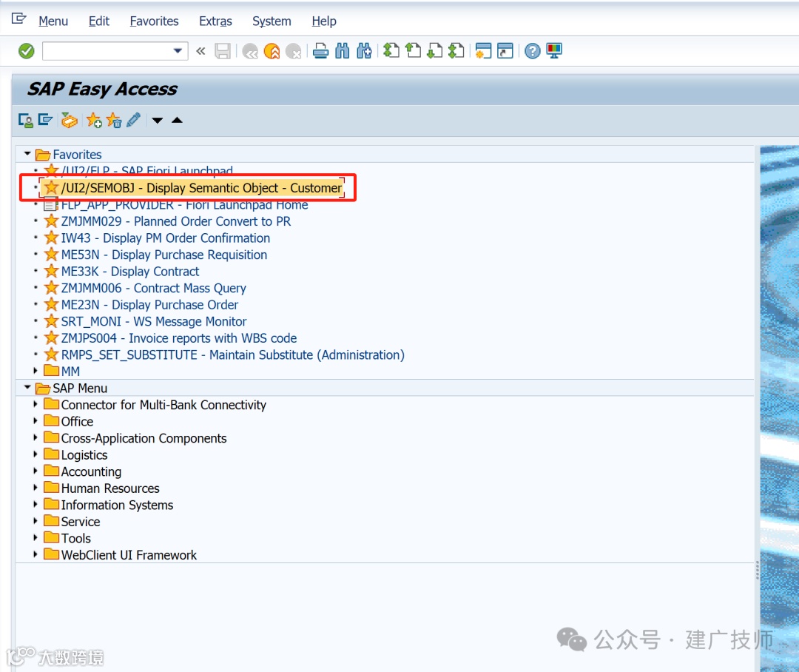The width and height of the screenshot is (799, 672).
Task: Collapse the Favorites folder node
Action: pos(27,153)
